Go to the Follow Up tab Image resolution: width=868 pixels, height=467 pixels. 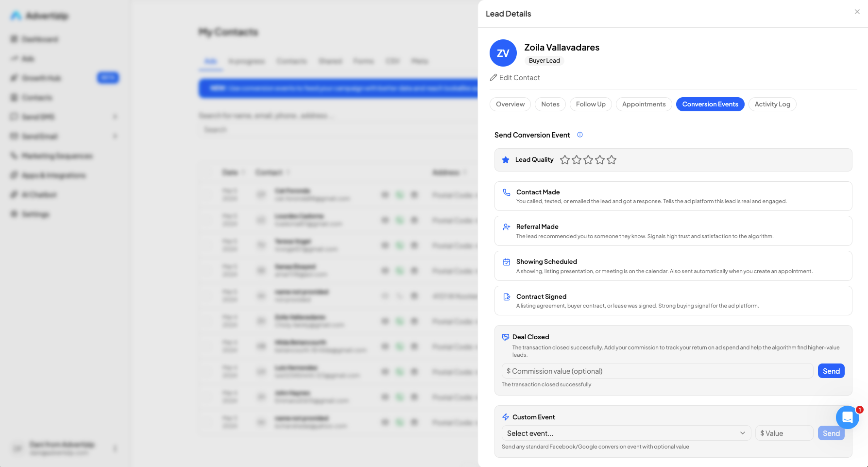click(x=591, y=104)
